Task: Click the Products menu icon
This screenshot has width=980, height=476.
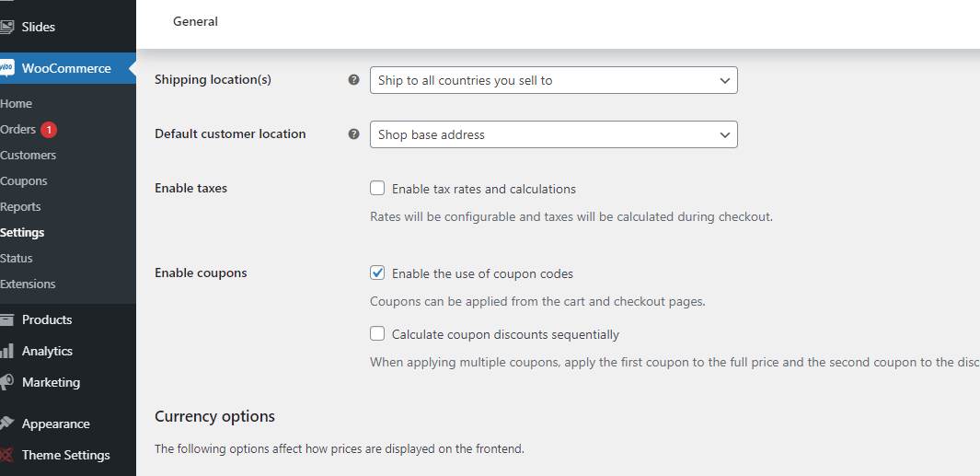Action: click(x=6, y=319)
